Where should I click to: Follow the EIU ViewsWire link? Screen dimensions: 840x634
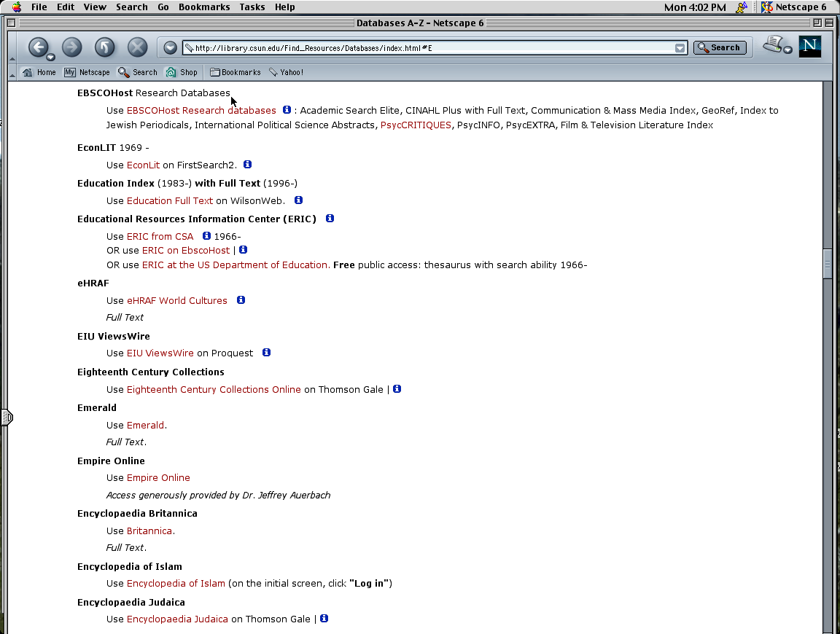(x=160, y=353)
